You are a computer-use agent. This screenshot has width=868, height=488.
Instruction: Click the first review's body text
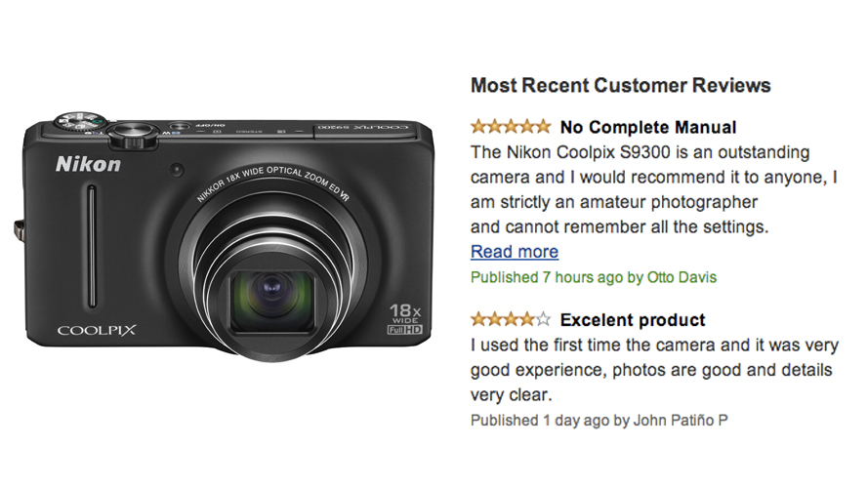[x=651, y=190]
